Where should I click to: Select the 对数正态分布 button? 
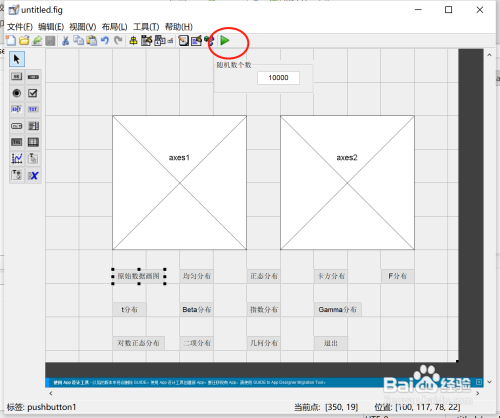pos(139,343)
